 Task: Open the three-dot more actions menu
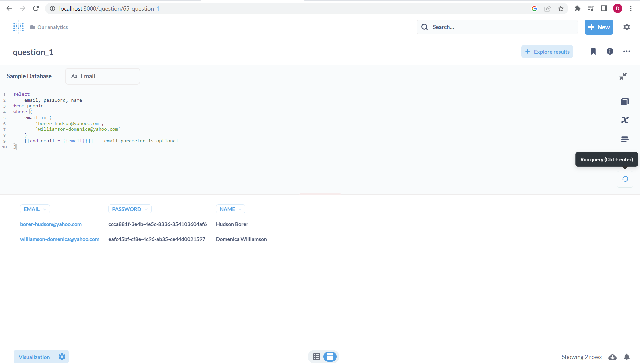[627, 52]
